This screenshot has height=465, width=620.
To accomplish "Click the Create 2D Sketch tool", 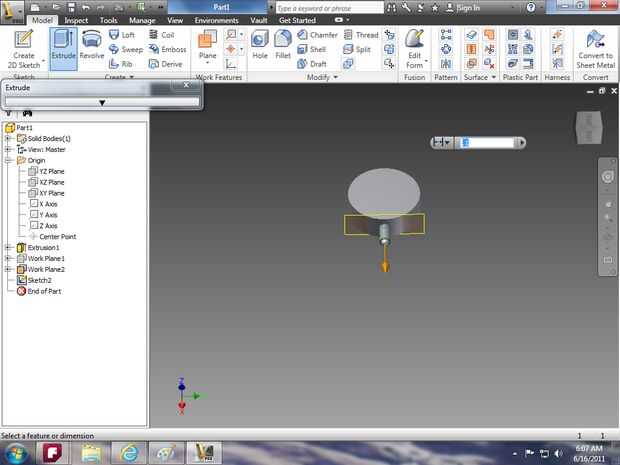I will (24, 49).
